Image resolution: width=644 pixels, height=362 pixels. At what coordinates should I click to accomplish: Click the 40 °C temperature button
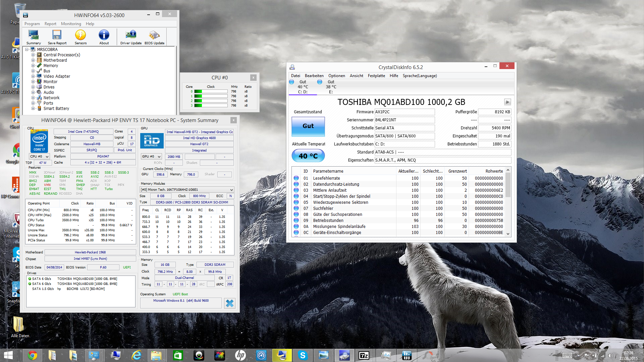pos(308,156)
